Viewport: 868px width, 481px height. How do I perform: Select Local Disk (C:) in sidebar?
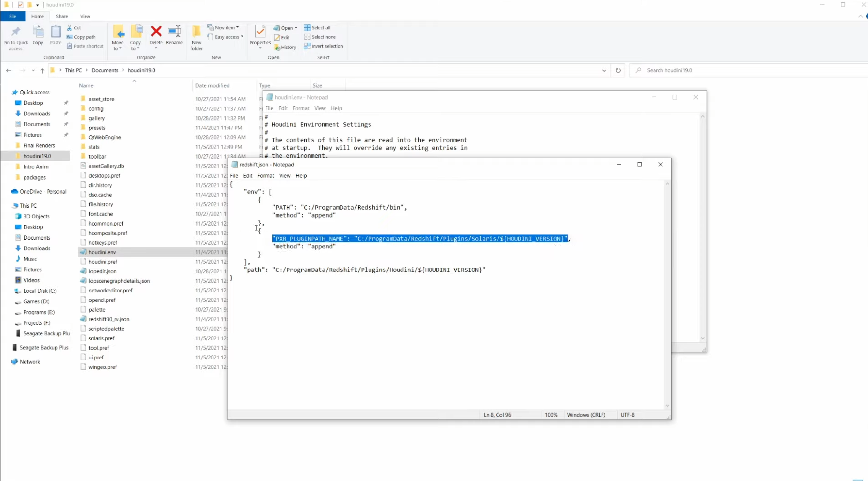click(x=40, y=291)
